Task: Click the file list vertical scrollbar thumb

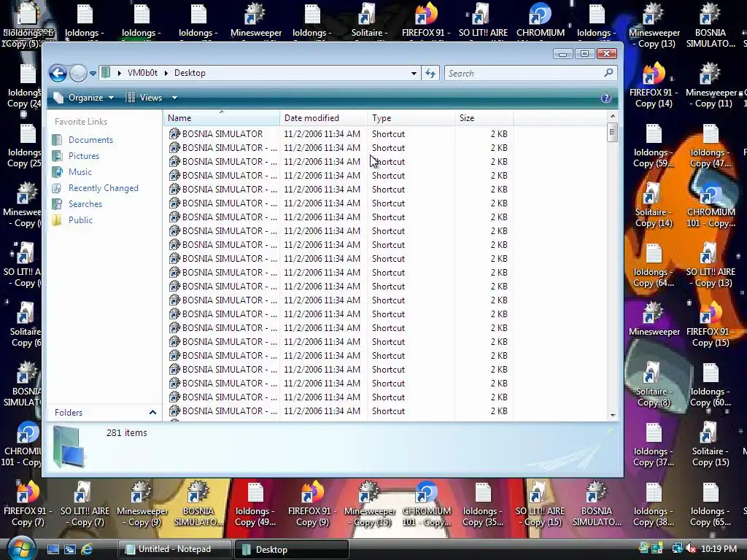Action: 613,133
